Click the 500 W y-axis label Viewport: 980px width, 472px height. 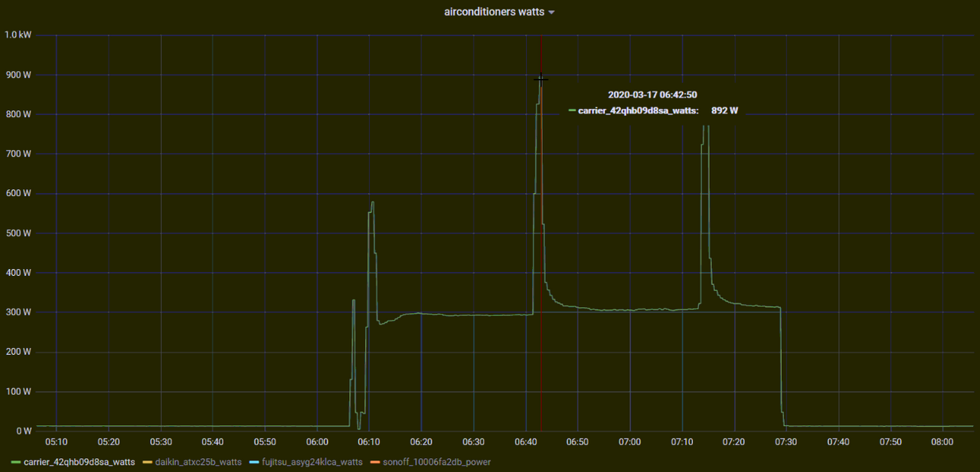pyautogui.click(x=18, y=233)
